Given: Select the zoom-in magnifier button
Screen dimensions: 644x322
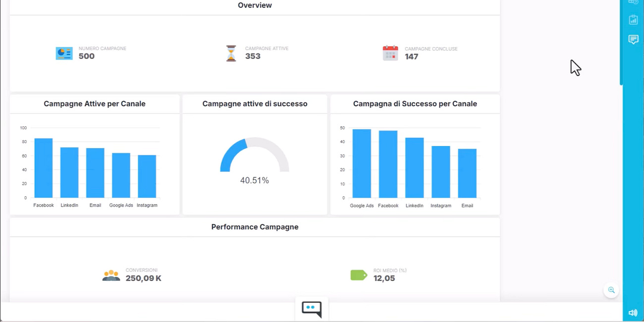Looking at the screenshot, I should coord(611,290).
